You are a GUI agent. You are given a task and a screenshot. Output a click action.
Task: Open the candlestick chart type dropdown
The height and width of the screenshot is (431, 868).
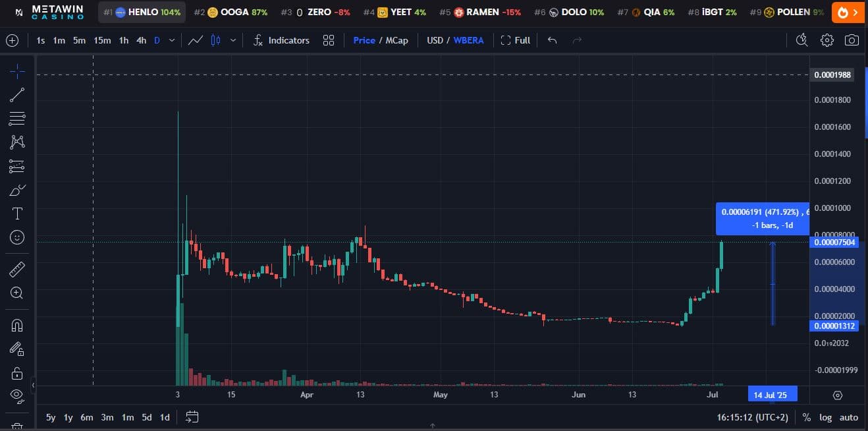(x=232, y=40)
